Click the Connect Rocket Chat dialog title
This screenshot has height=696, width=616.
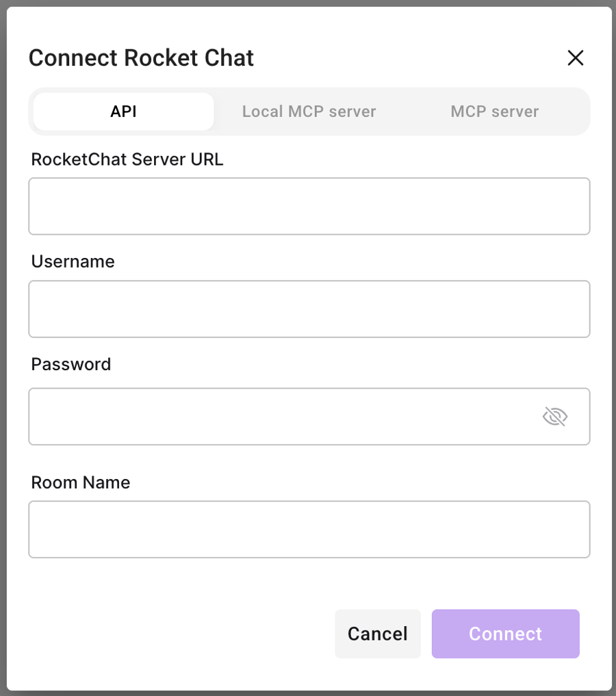coord(141,58)
